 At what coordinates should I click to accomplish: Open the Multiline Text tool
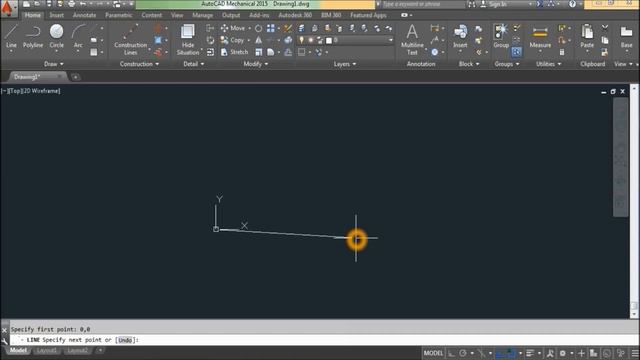click(412, 40)
